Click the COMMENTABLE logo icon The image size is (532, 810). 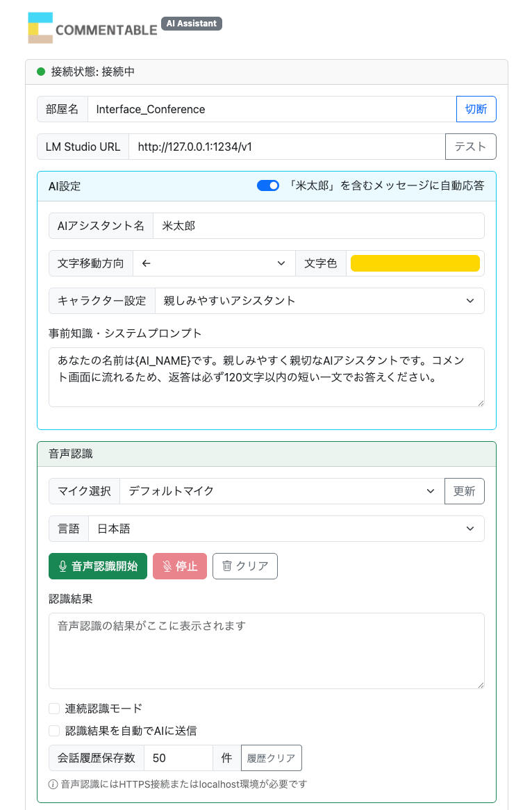pos(40,28)
